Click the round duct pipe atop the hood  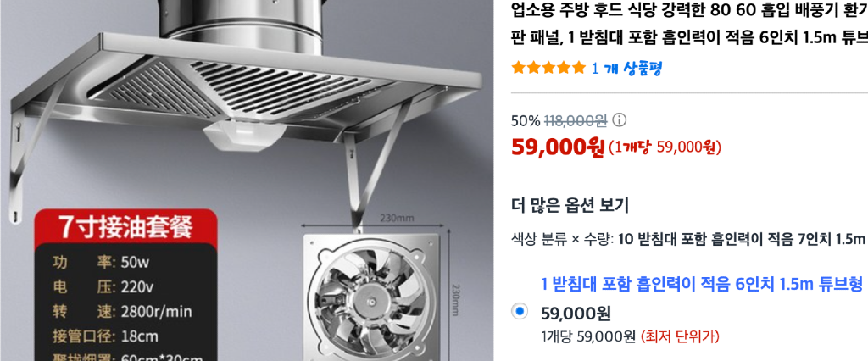(x=244, y=26)
